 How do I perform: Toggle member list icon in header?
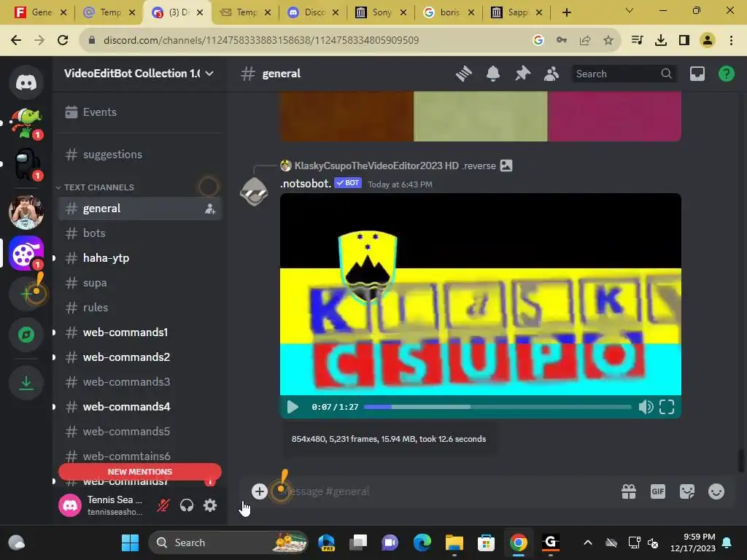[551, 74]
